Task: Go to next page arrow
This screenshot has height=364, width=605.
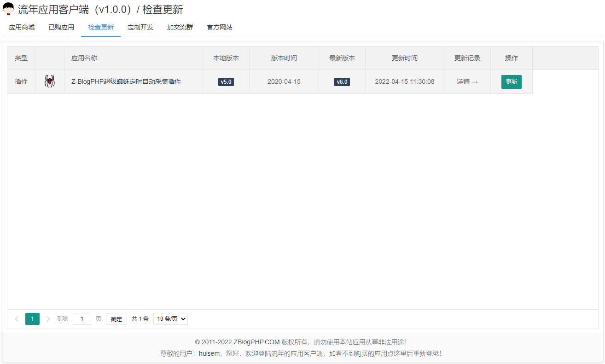Action: [48, 319]
